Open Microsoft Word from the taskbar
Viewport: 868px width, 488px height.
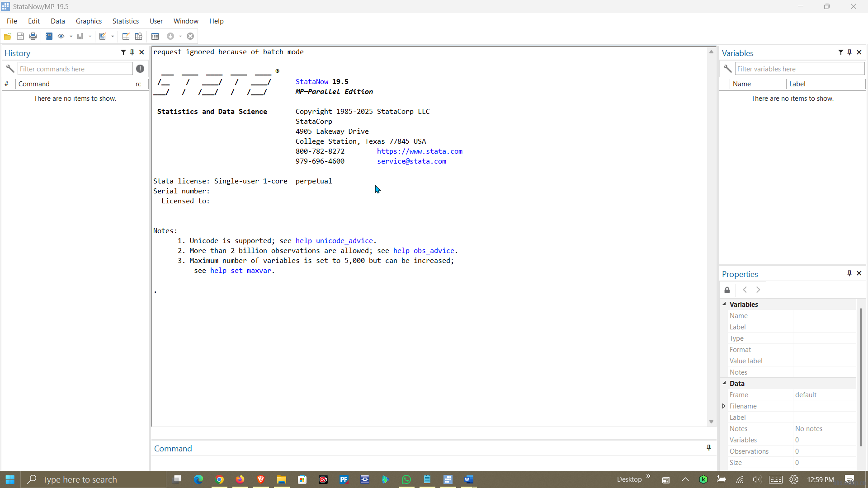pyautogui.click(x=469, y=479)
